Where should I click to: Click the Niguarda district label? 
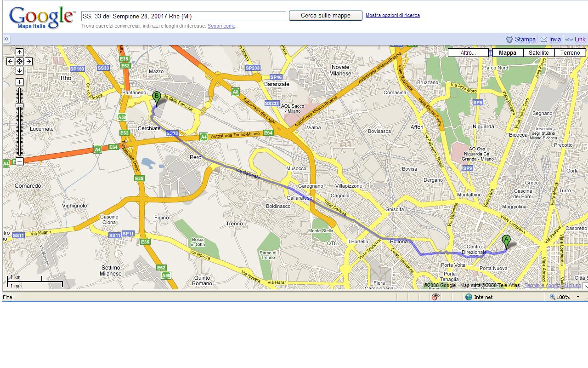(483, 126)
